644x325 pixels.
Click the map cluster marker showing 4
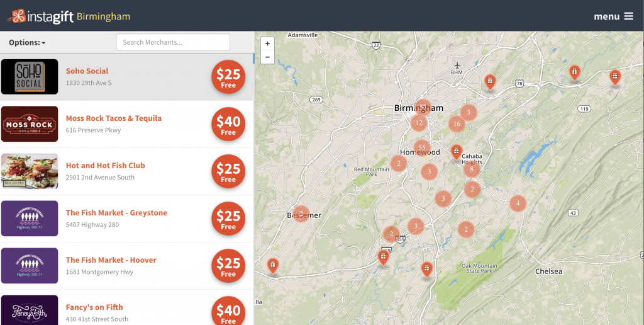coord(518,203)
